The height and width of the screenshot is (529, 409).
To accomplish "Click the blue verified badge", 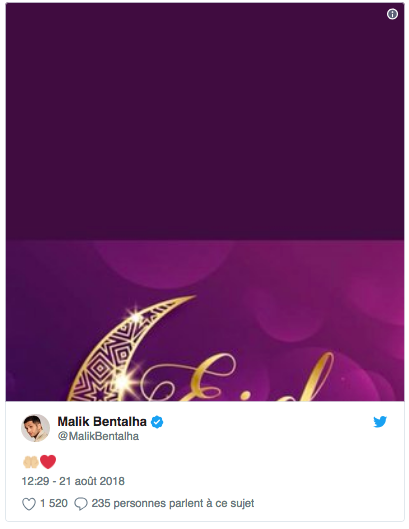I will (x=157, y=422).
